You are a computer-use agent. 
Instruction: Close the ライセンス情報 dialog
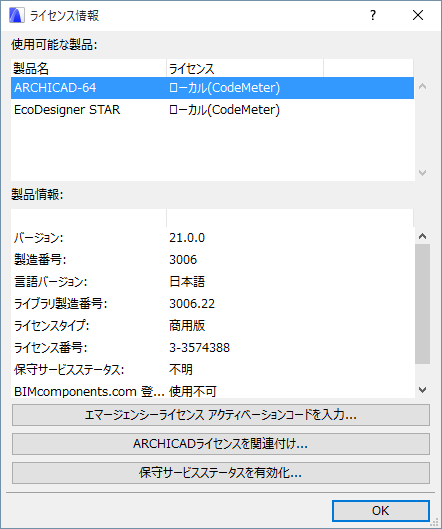pos(418,15)
